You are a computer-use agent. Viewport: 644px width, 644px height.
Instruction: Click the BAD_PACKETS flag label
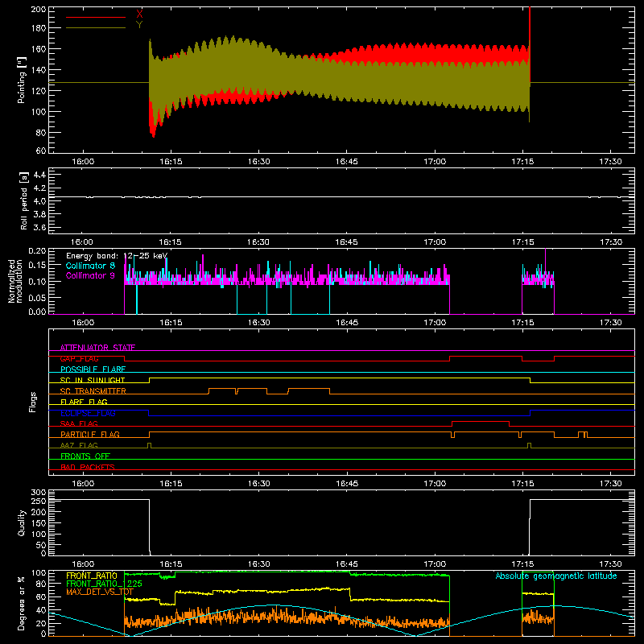(88, 468)
